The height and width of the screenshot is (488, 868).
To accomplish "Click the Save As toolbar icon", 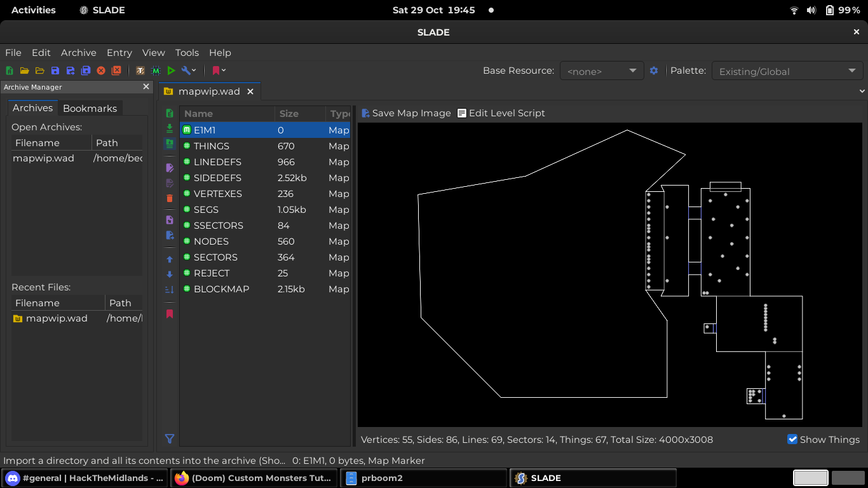I will (x=71, y=71).
